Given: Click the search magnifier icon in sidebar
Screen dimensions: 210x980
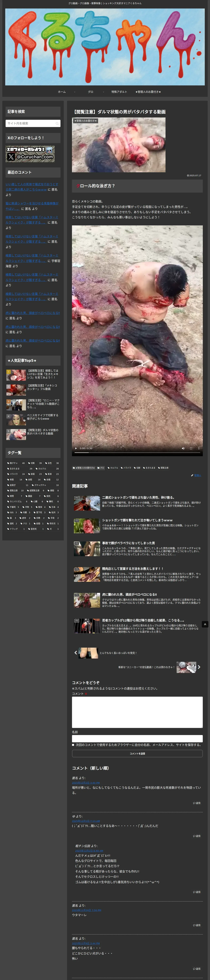Looking at the screenshot, I should pyautogui.click(x=57, y=124).
